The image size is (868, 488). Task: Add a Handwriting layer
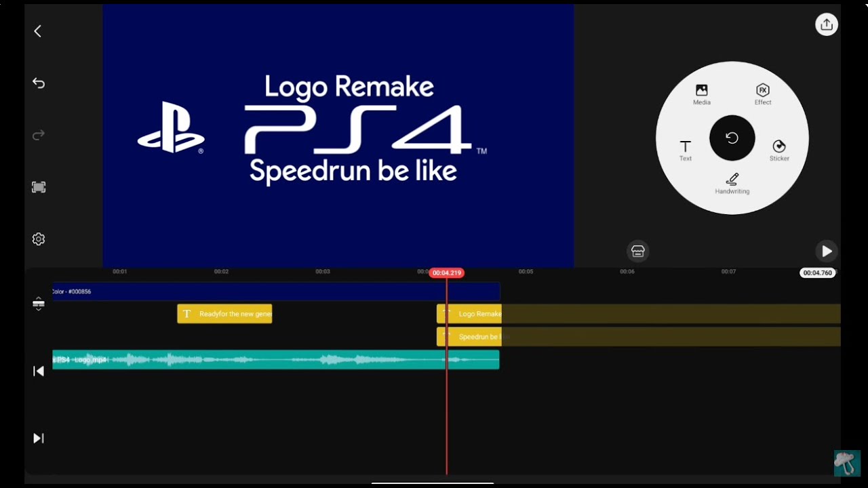click(732, 184)
